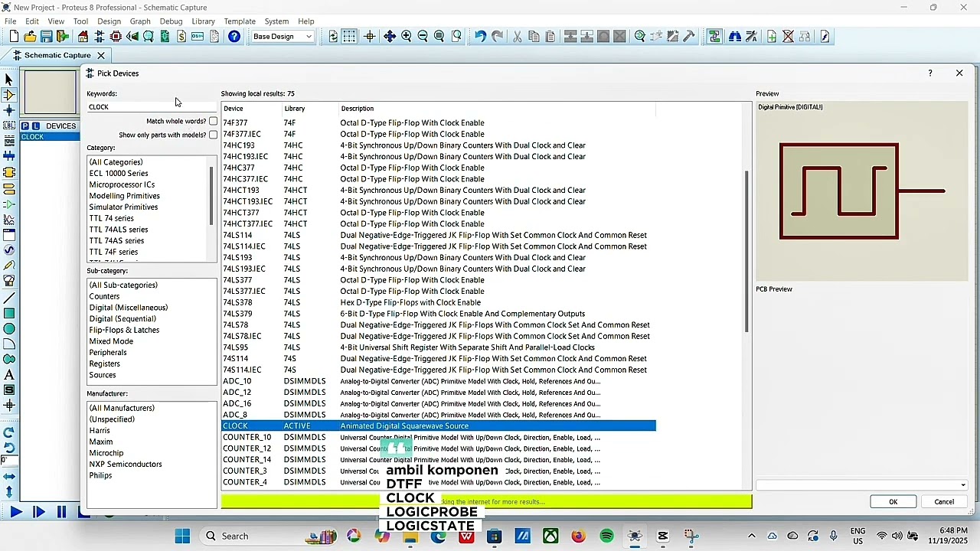Select Counters sub-category
980x551 pixels.
click(x=104, y=296)
